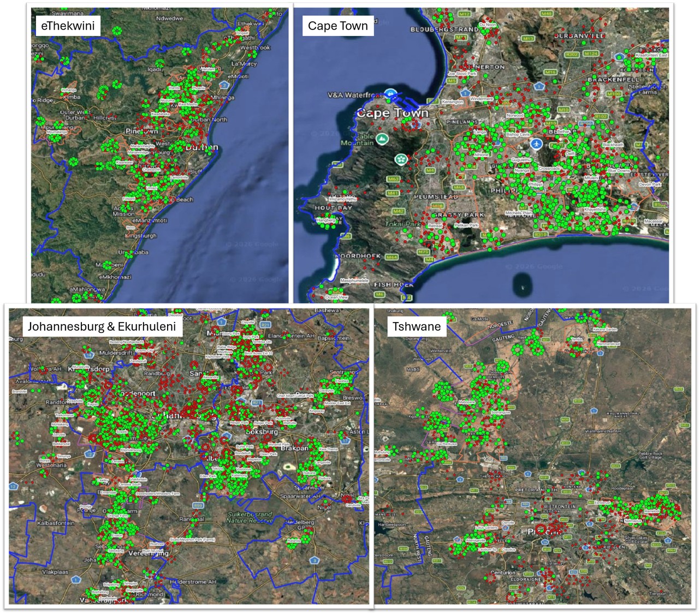Image resolution: width=700 pixels, height=614 pixels.
Task: Click the M5 shield by Joe Slovo Park
Action: pos(452,81)
